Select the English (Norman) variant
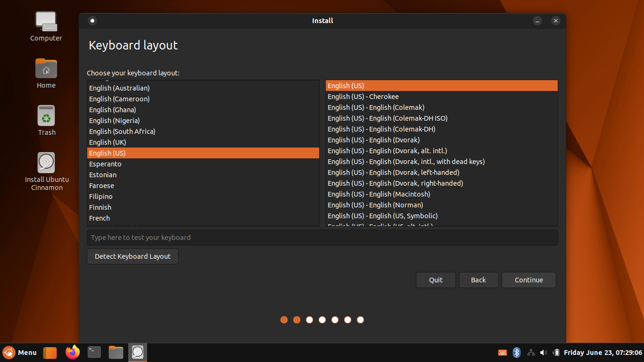 tap(442, 205)
